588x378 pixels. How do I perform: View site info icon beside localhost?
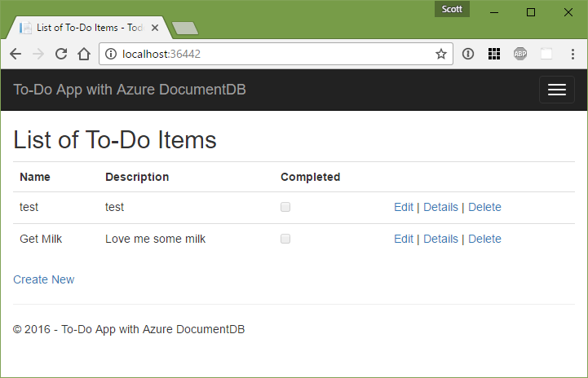tap(111, 54)
